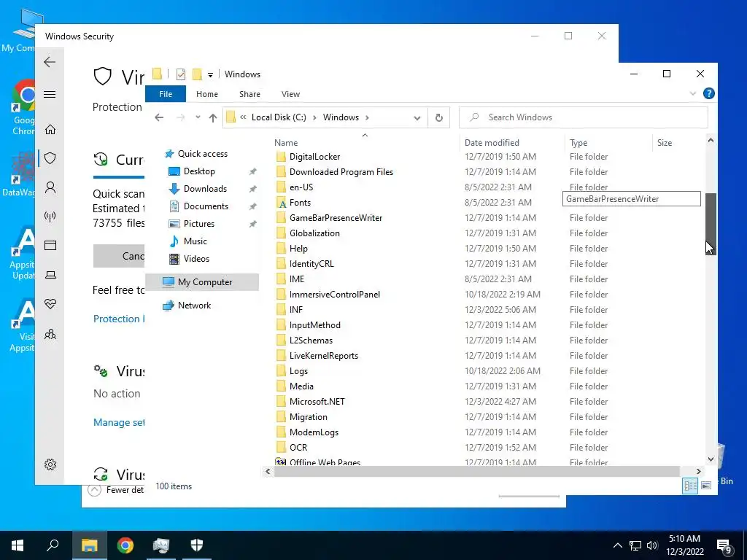Select the Microsoft.NET folder
The height and width of the screenshot is (560, 747).
coord(317,402)
